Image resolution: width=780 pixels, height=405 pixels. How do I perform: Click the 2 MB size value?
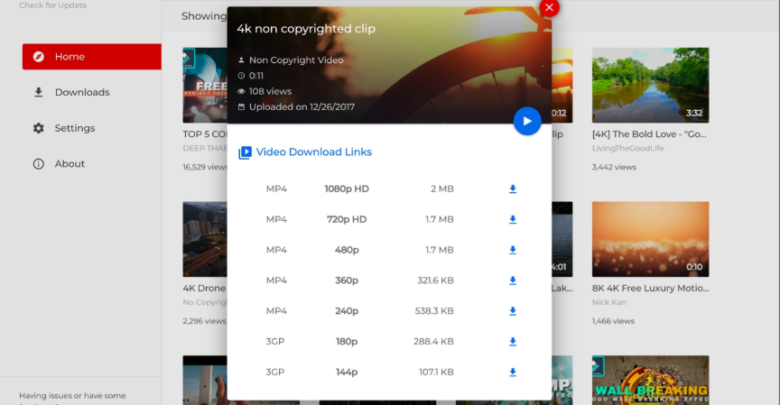[442, 189]
